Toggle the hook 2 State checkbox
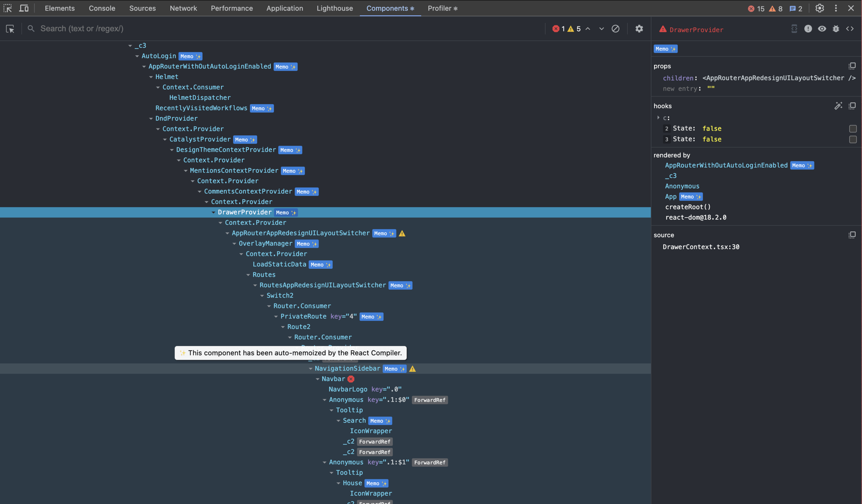 853,129
